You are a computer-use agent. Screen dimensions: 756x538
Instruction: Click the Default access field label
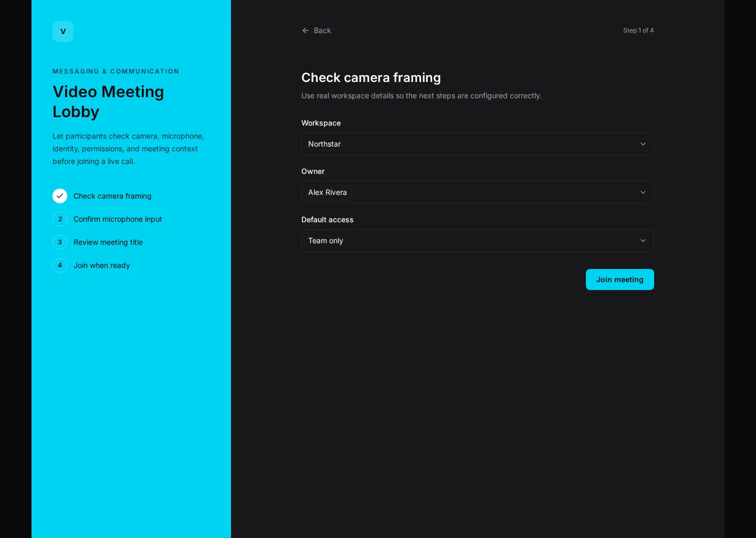pos(327,220)
